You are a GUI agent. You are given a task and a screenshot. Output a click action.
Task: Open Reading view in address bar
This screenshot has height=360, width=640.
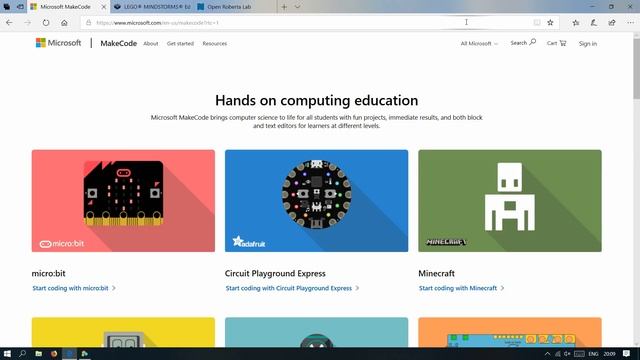[537, 23]
